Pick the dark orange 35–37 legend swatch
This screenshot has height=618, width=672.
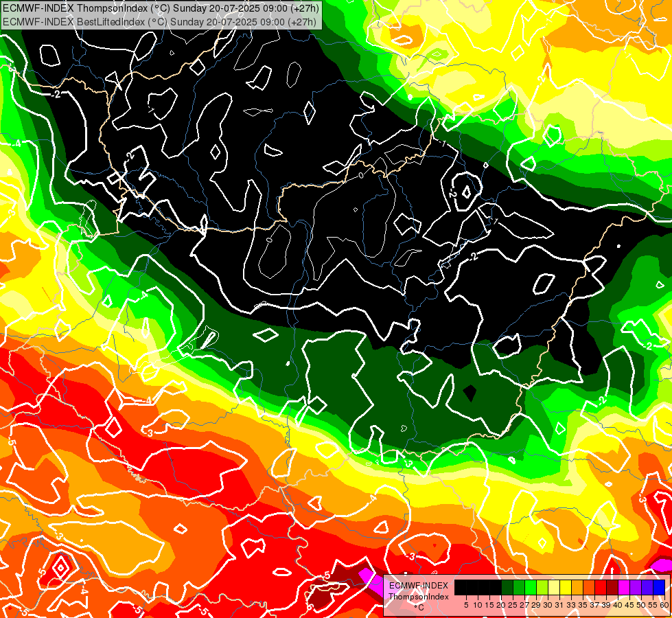[589, 588]
